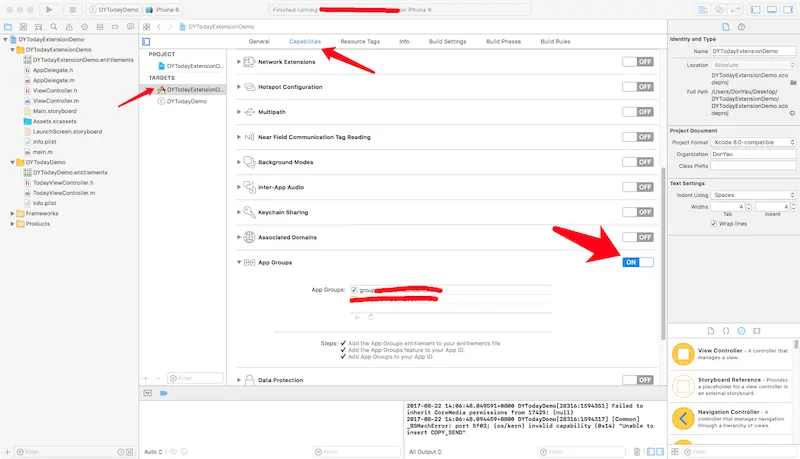
Task: Add a new App Group with plus
Action: pyautogui.click(x=357, y=317)
